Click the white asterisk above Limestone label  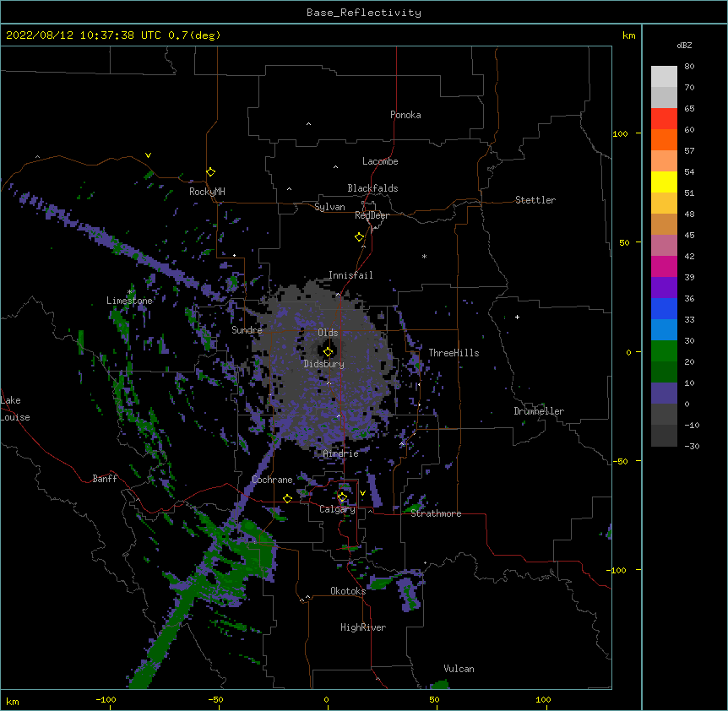tap(130, 292)
